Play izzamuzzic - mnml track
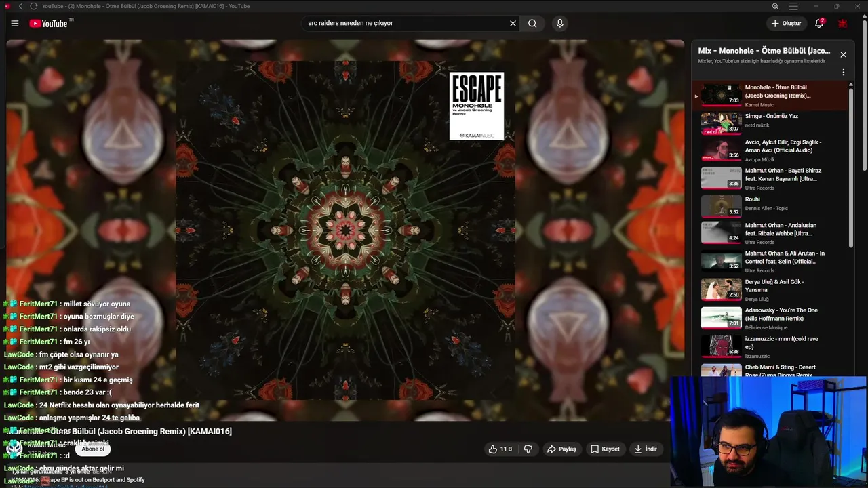Image resolution: width=868 pixels, height=488 pixels. point(770,346)
